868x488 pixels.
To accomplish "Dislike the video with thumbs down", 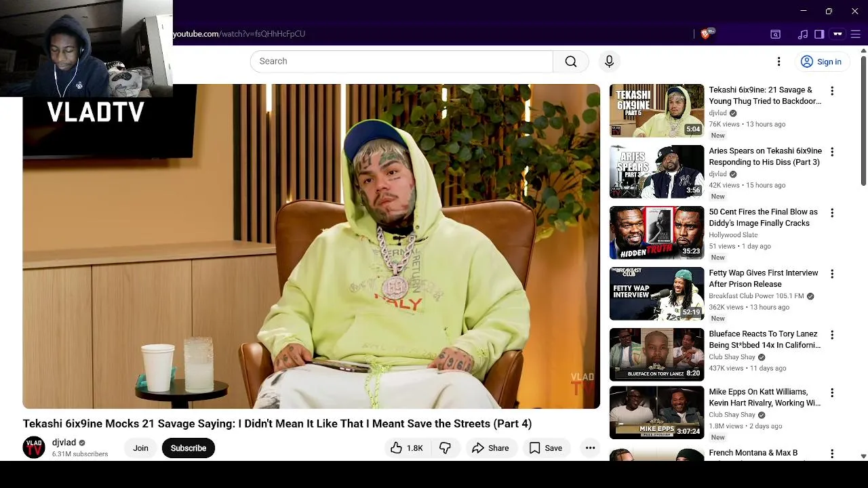I will (446, 448).
